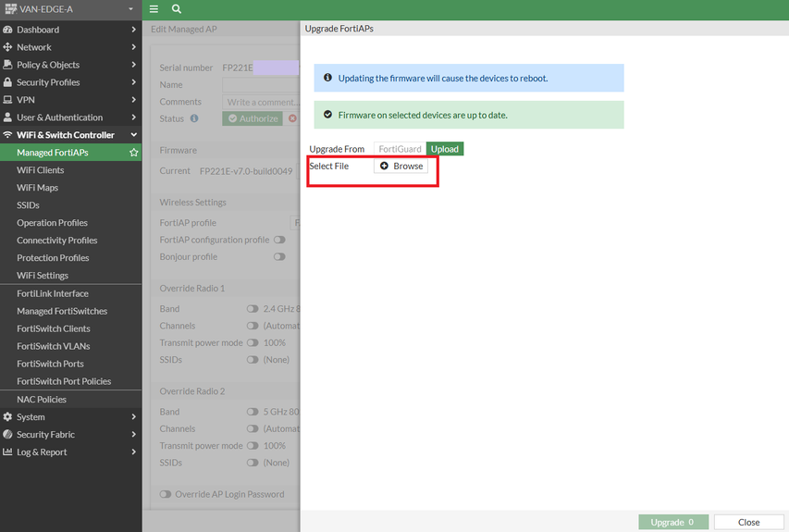Screen dimensions: 789x532
Task: Open the VAN-EDGE-A dropdown arrow
Action: (130, 9)
